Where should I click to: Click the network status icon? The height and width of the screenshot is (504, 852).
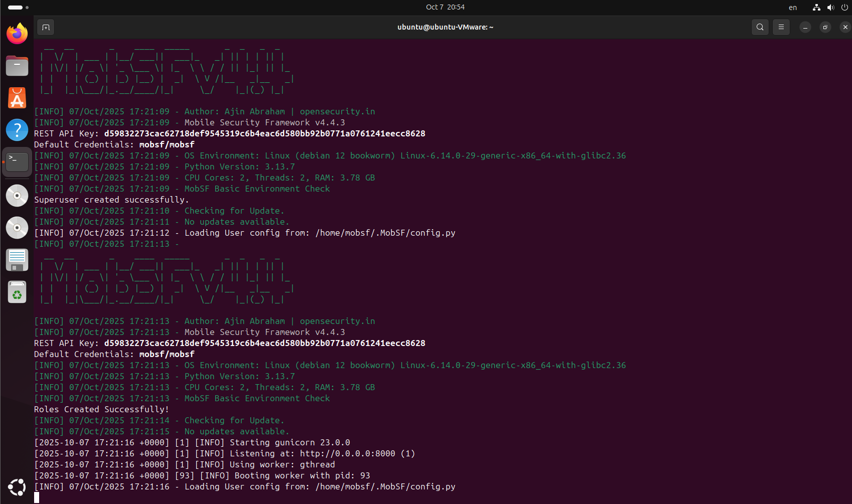816,8
